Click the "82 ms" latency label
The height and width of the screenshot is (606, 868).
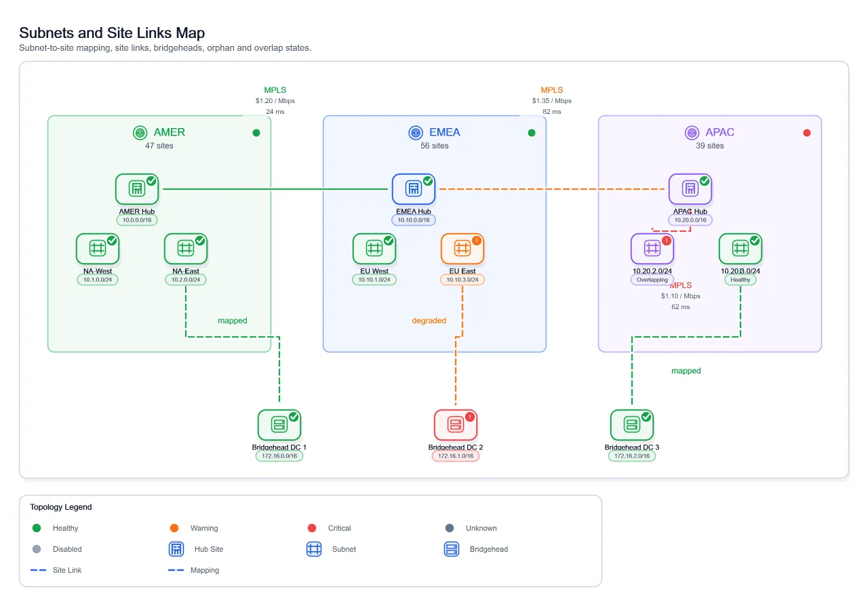click(x=552, y=112)
